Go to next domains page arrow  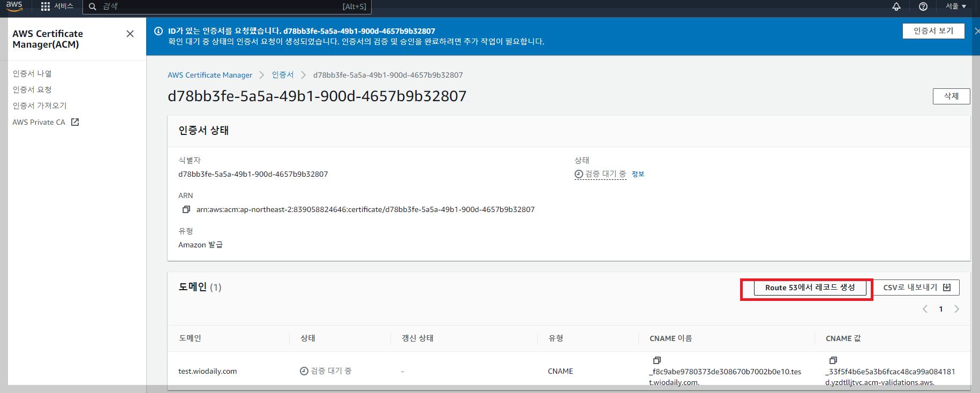point(956,309)
